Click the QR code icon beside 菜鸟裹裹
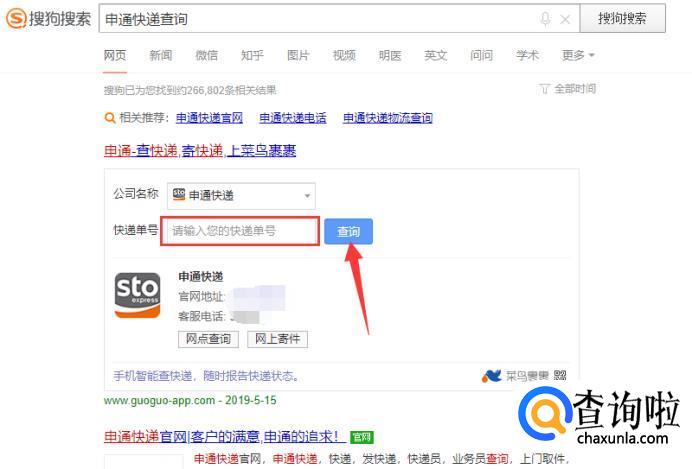 tap(560, 375)
